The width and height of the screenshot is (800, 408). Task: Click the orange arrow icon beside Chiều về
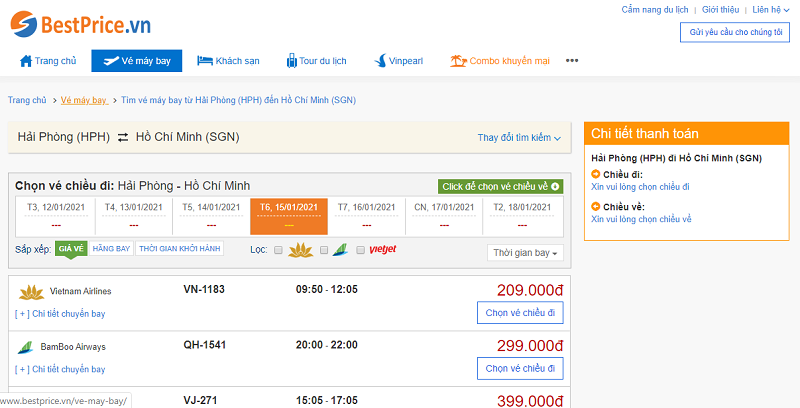pyautogui.click(x=595, y=207)
